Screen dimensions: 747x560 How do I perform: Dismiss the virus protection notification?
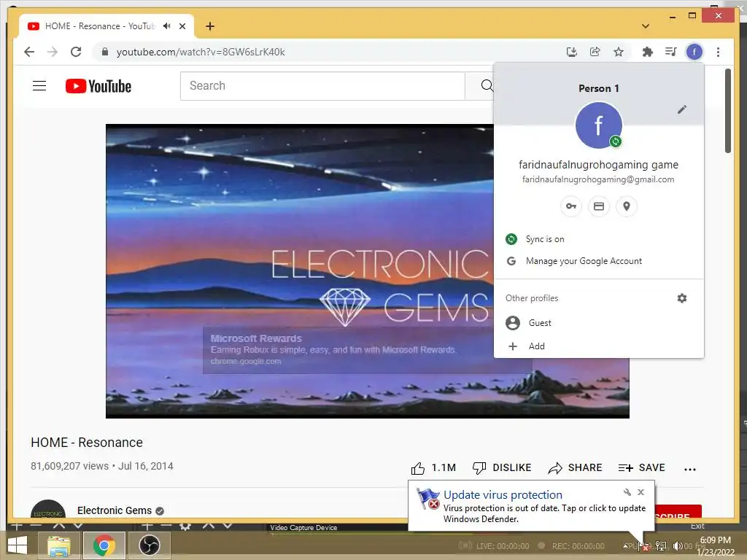click(x=640, y=492)
